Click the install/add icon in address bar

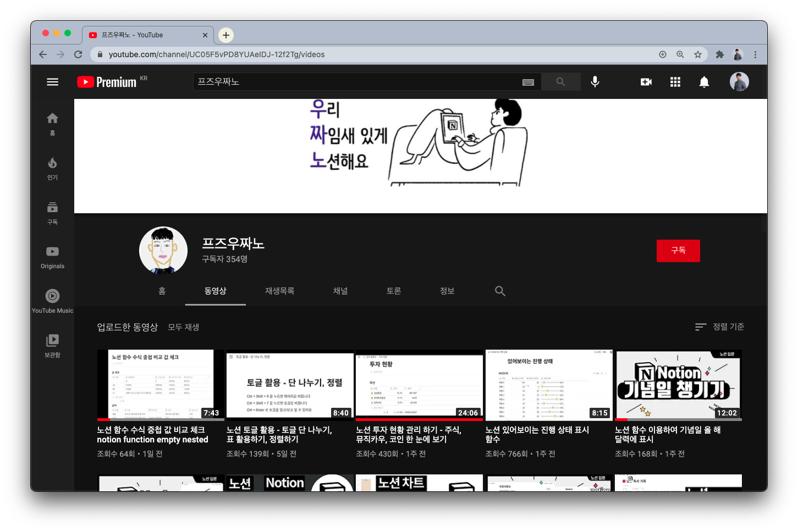click(x=663, y=54)
